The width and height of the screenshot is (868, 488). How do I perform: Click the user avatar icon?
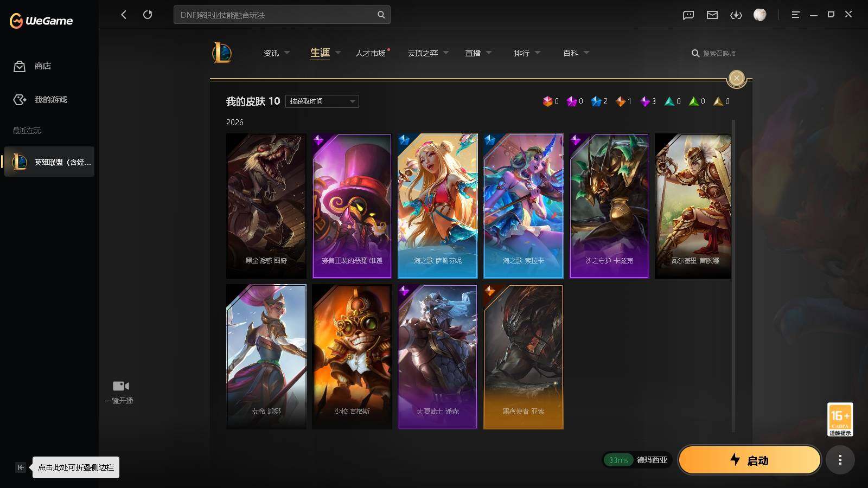coord(760,15)
